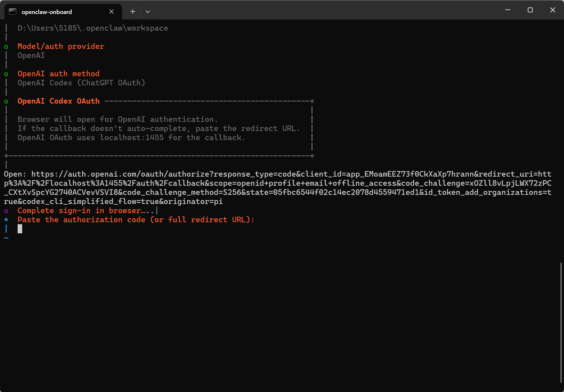Screen dimensions: 564x392
Task: Click the green marker beside Model/auth provider
Action: point(6,47)
